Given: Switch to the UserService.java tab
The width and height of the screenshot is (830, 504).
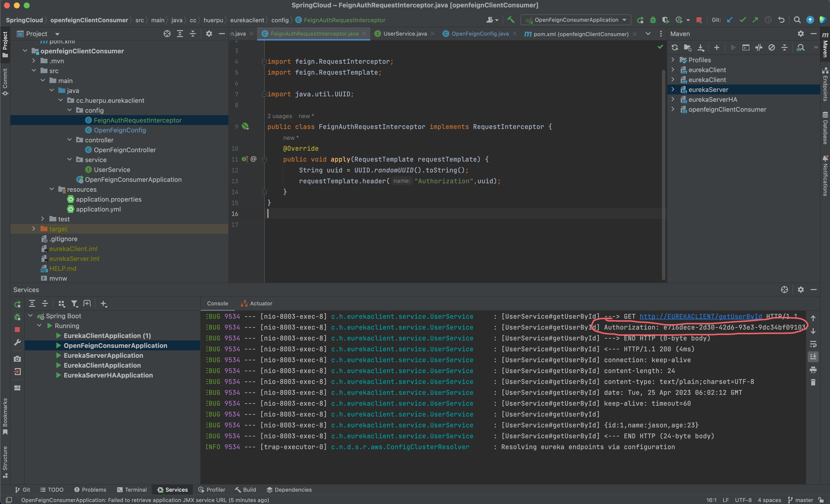Looking at the screenshot, I should point(405,34).
